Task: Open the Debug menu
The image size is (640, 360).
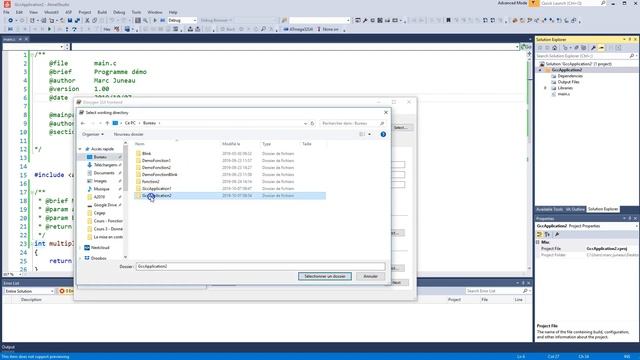Action: [119, 12]
